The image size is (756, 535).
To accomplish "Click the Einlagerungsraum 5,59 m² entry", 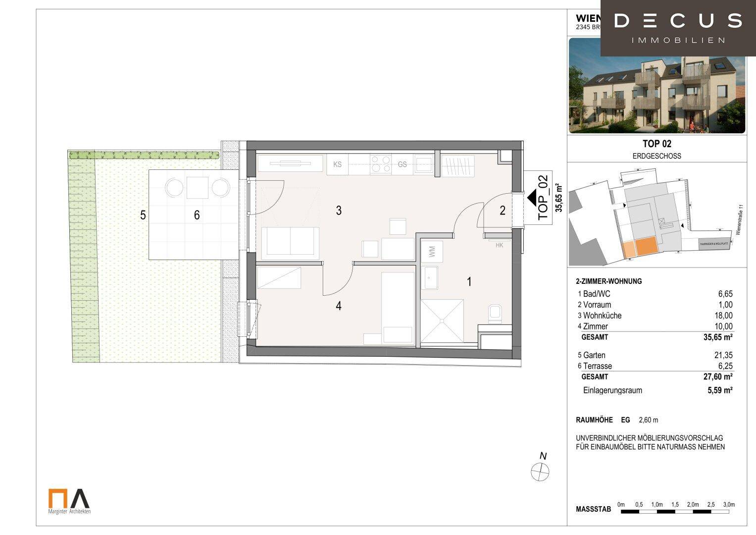I will coord(656,390).
